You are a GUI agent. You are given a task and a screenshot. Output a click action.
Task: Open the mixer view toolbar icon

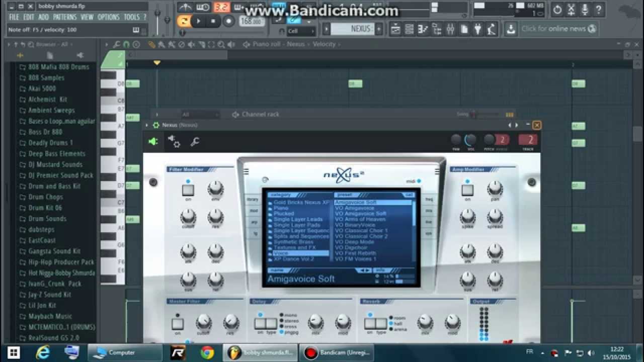pos(450,29)
